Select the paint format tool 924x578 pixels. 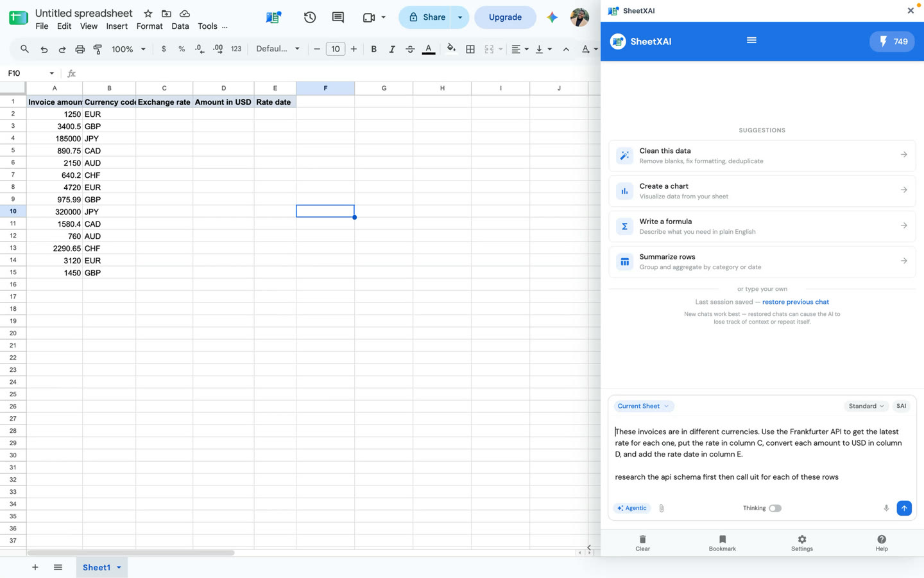click(x=98, y=49)
